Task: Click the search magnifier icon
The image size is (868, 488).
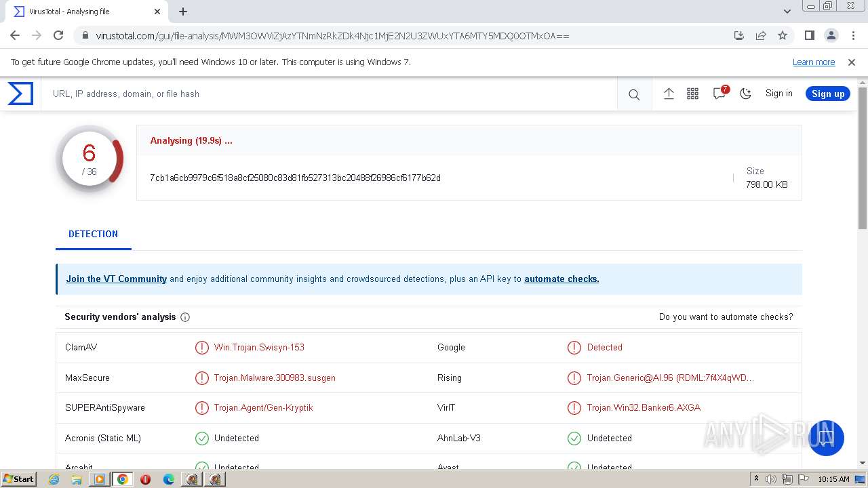Action: (634, 94)
